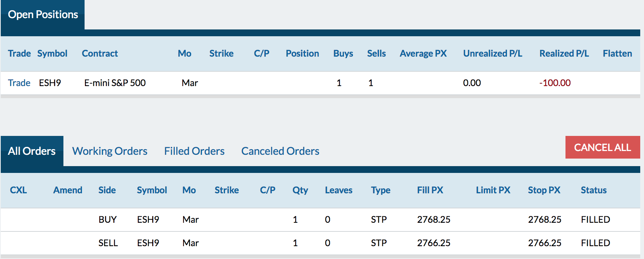Open the Trade link for ESH9
Image resolution: width=644 pixels, height=259 pixels.
tap(19, 83)
